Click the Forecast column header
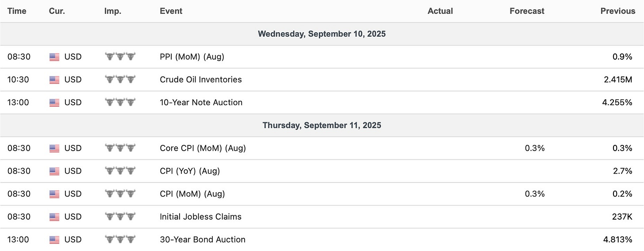The width and height of the screenshot is (644, 251). pyautogui.click(x=527, y=11)
